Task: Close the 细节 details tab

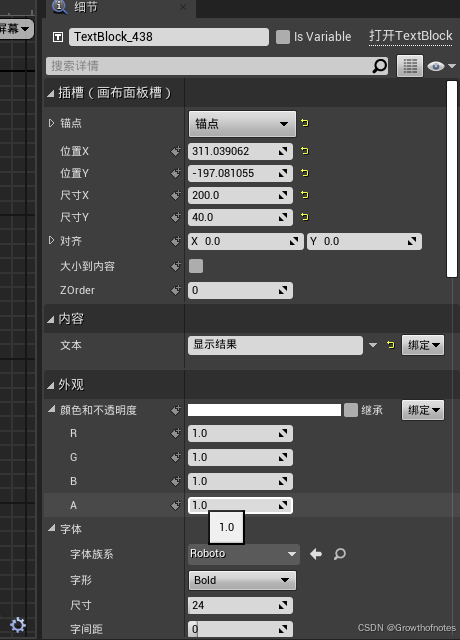Action: click(x=183, y=7)
